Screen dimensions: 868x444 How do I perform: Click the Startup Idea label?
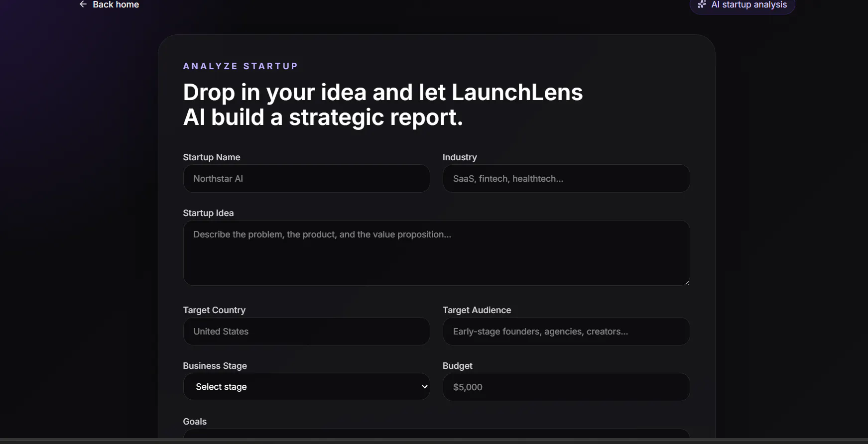[208, 213]
